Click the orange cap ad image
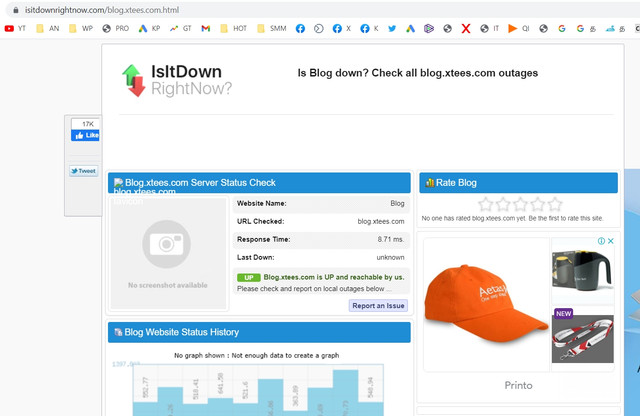Viewport: 640px width, 416px height. [486, 305]
